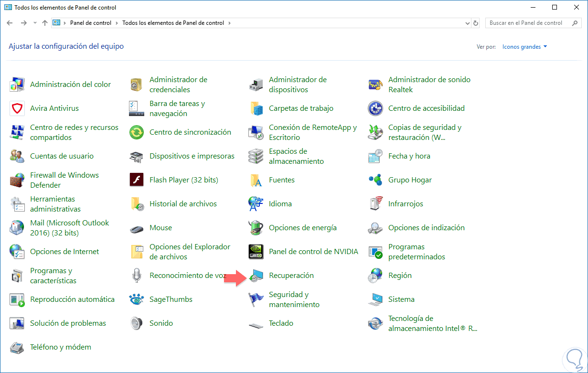The image size is (588, 373).
Task: Go forward with the Forward arrow
Action: point(24,23)
